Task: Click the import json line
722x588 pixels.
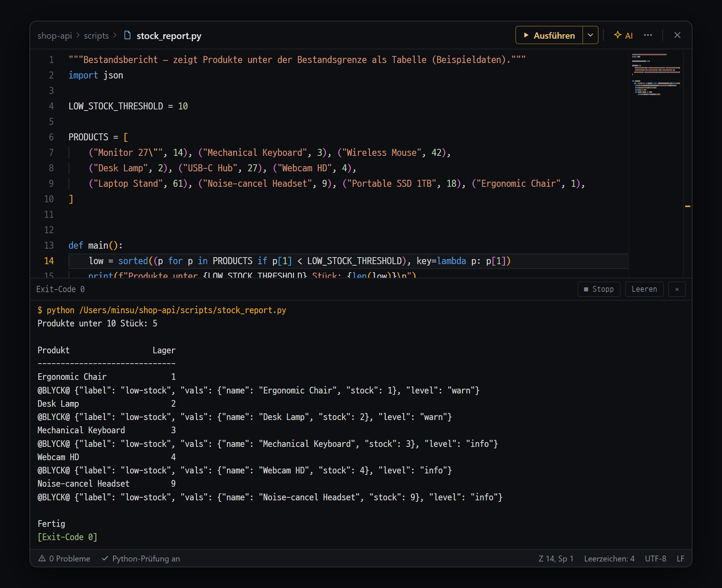Action: pyautogui.click(x=96, y=75)
